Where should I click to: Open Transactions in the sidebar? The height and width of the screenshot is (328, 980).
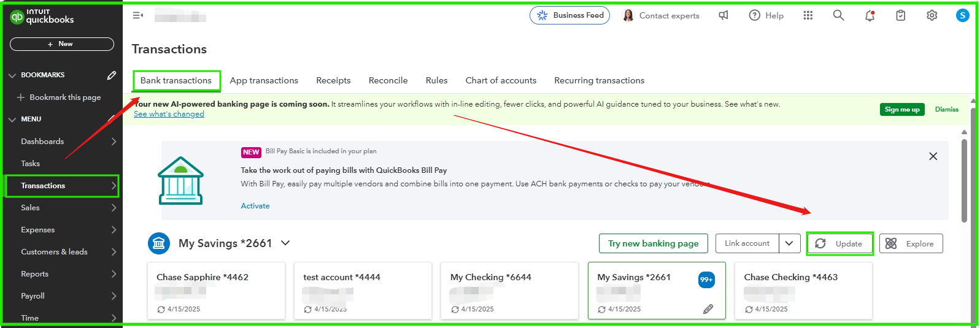(61, 186)
